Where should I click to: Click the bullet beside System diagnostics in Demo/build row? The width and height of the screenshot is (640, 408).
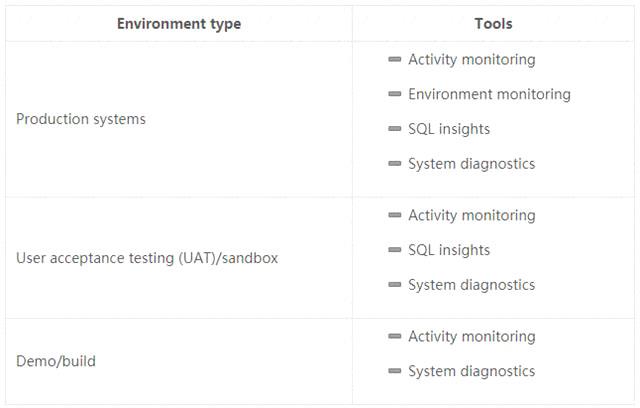coord(394,371)
